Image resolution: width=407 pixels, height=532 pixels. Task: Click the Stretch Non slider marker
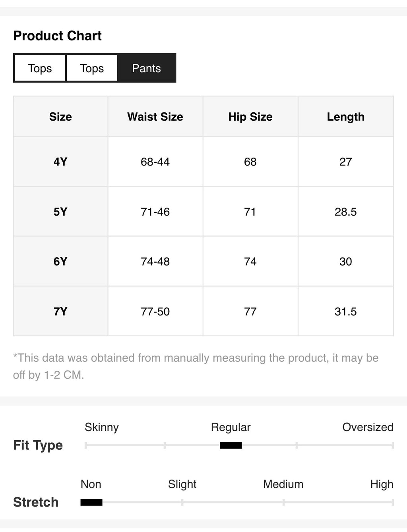point(91,503)
